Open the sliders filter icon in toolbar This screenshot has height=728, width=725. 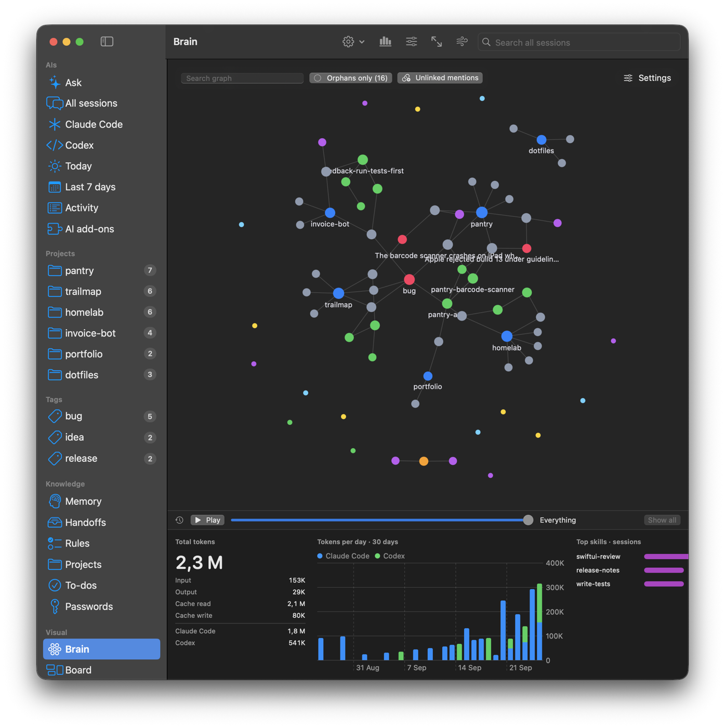(x=411, y=42)
